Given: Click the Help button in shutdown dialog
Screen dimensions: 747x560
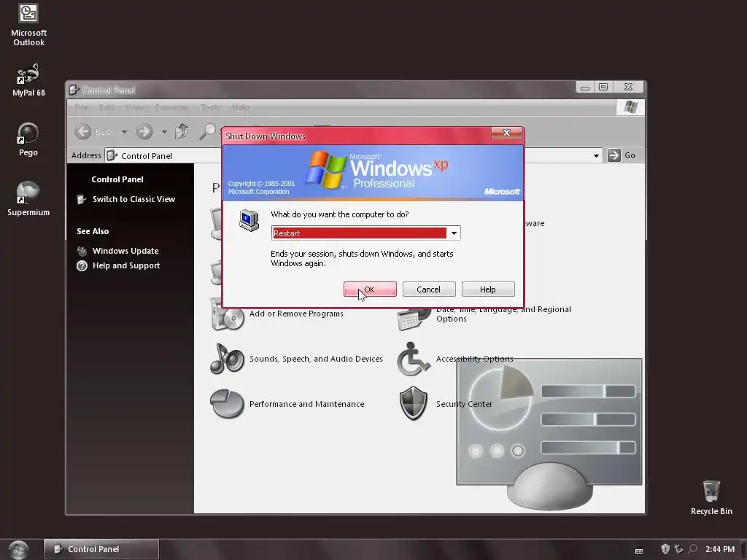Looking at the screenshot, I should [488, 289].
